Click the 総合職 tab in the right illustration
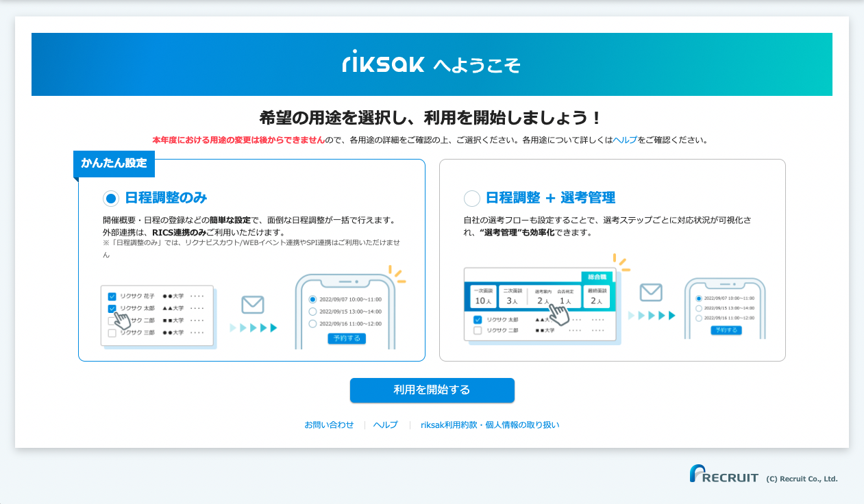864x504 pixels. 597,277
